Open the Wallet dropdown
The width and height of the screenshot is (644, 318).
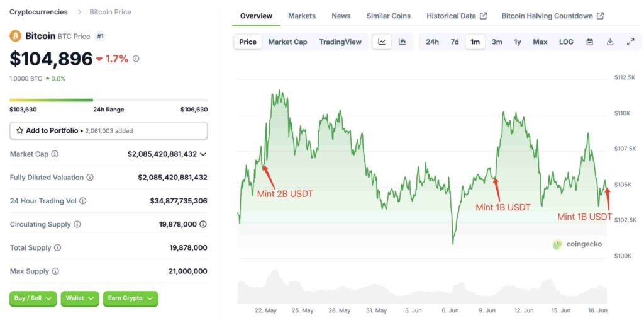point(80,298)
